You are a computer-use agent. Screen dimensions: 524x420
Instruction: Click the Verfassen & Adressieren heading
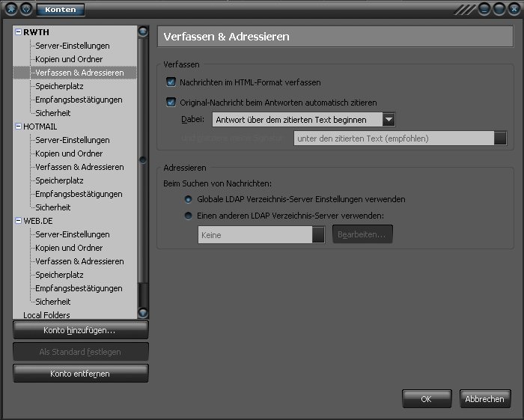226,37
